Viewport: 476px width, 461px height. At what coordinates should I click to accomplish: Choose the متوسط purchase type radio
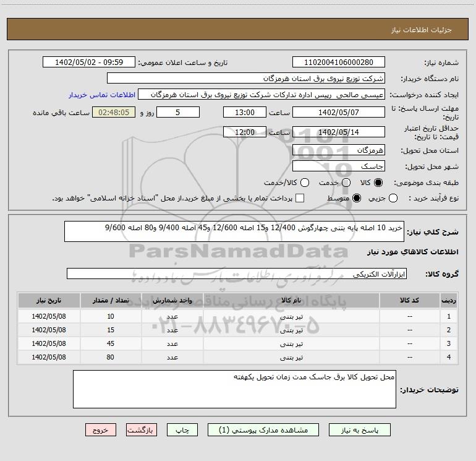[x=357, y=198]
